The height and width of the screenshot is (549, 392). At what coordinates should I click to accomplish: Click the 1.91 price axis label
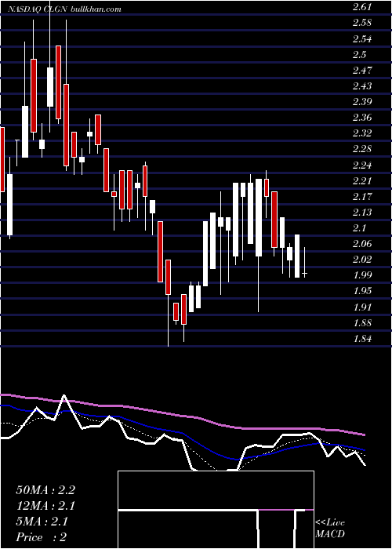coord(361,307)
